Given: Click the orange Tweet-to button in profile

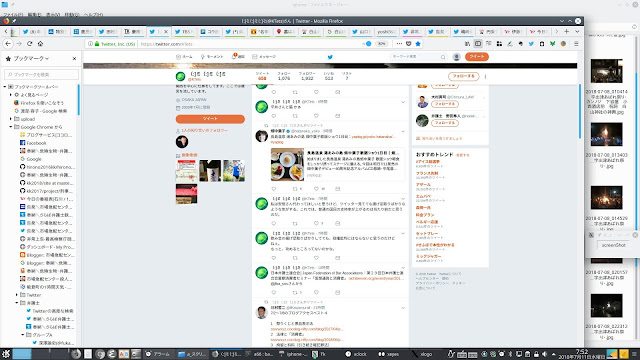Looking at the screenshot, I should click(x=210, y=119).
